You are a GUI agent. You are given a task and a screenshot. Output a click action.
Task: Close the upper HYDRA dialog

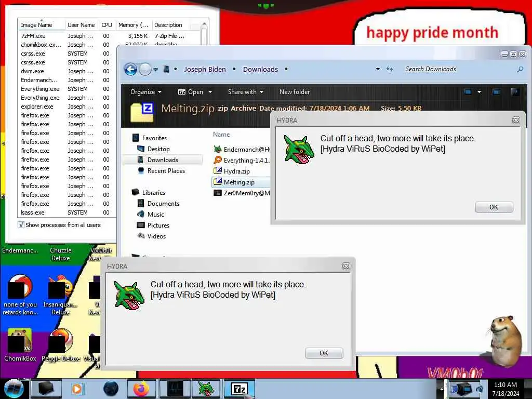[516, 121]
